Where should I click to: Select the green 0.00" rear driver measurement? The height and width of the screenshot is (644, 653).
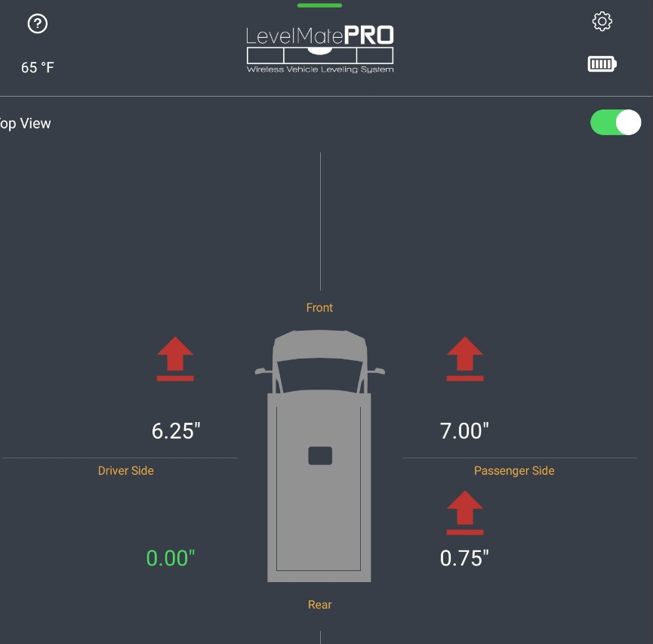click(x=171, y=558)
